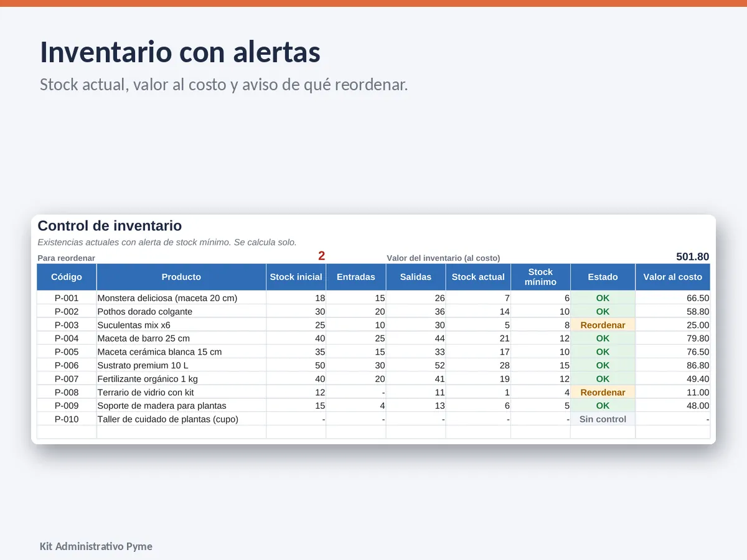Select code cell 'P-008'

pos(67,392)
